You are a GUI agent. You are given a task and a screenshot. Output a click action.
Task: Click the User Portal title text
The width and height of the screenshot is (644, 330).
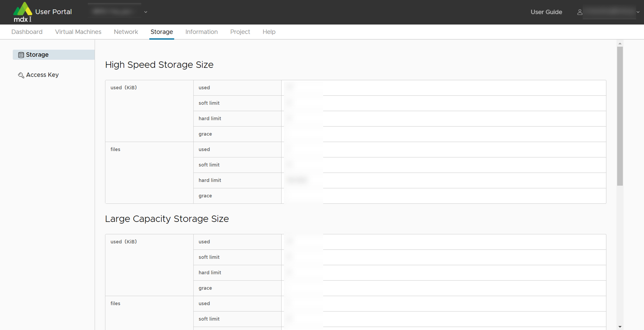click(x=53, y=12)
